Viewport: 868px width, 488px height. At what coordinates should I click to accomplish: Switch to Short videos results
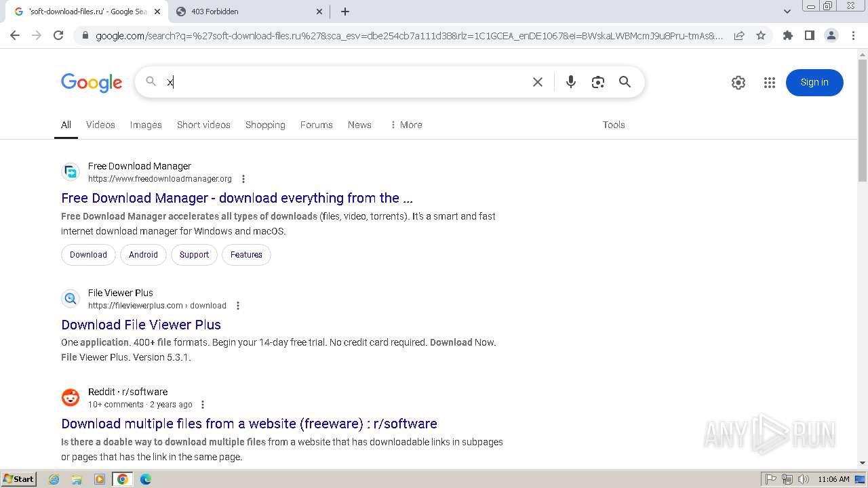click(203, 125)
